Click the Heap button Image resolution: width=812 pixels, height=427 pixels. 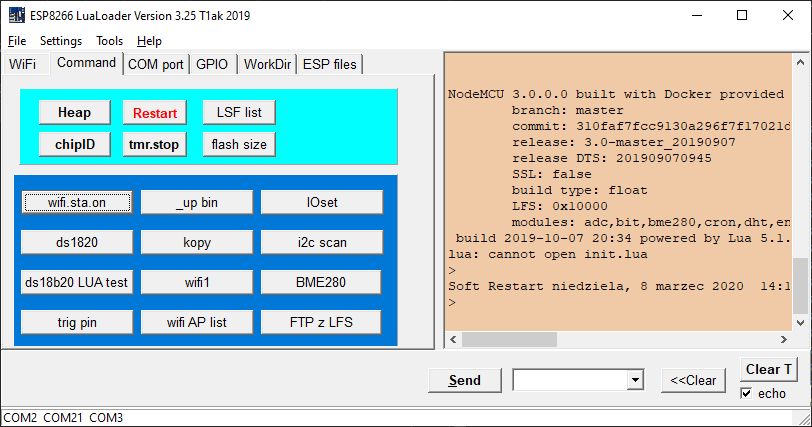[x=75, y=112]
